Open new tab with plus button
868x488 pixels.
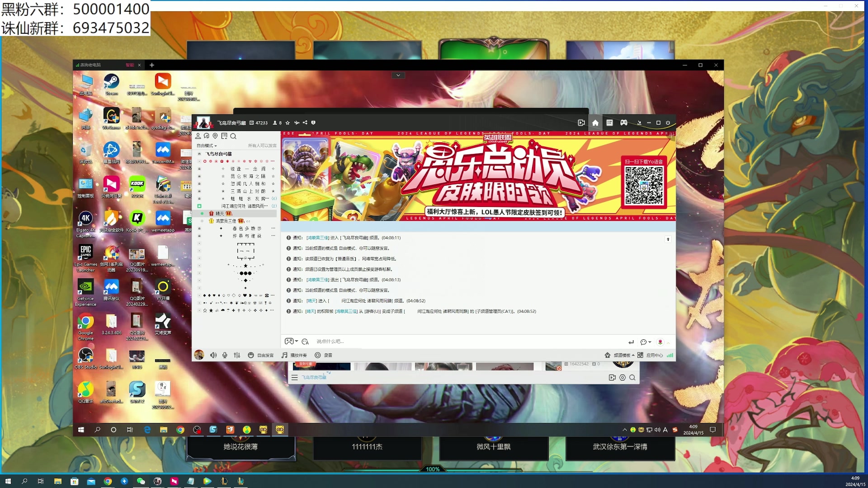[x=152, y=65]
